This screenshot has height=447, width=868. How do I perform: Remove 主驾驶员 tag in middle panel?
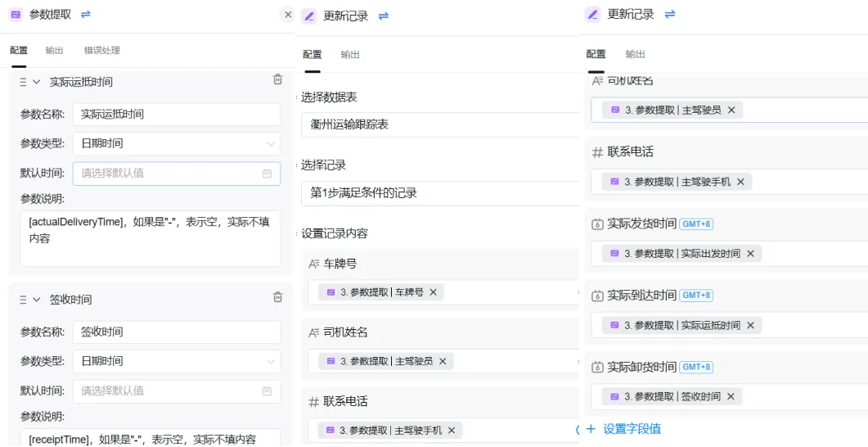pos(443,361)
